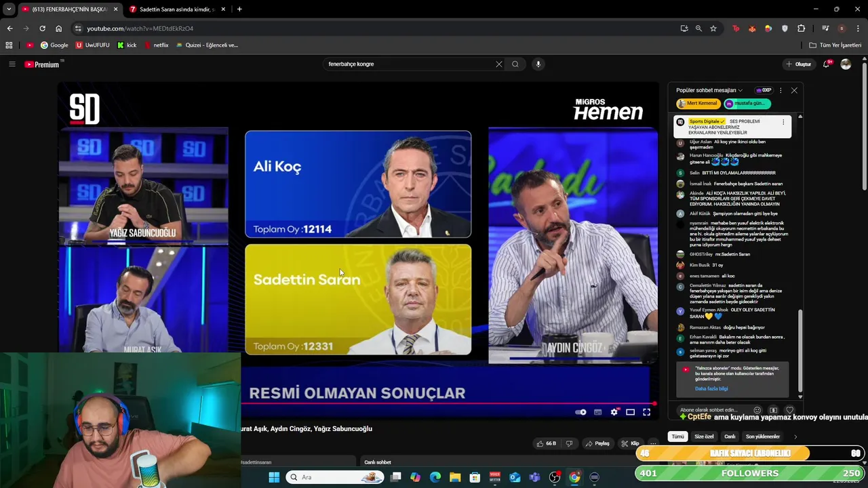This screenshot has width=868, height=488.
Task: Open pinned Sports Digitale message options
Action: [x=783, y=122]
